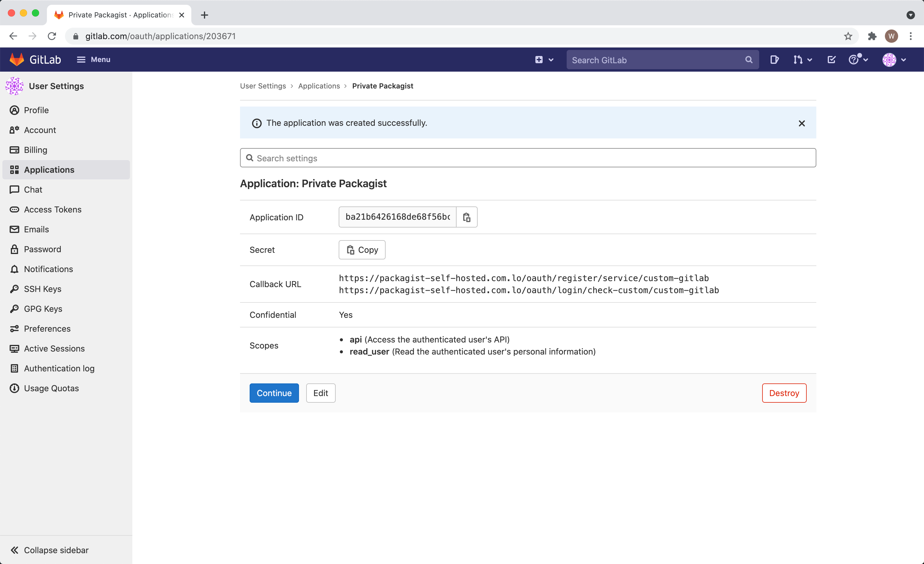Click the Continue button

pyautogui.click(x=274, y=393)
